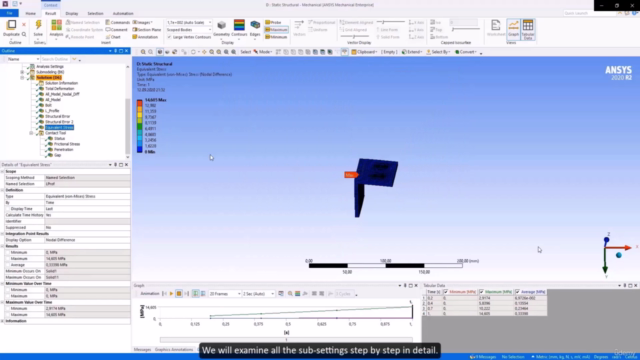Stop the result animation
Viewport: 640px width, 360px height.
point(179,293)
